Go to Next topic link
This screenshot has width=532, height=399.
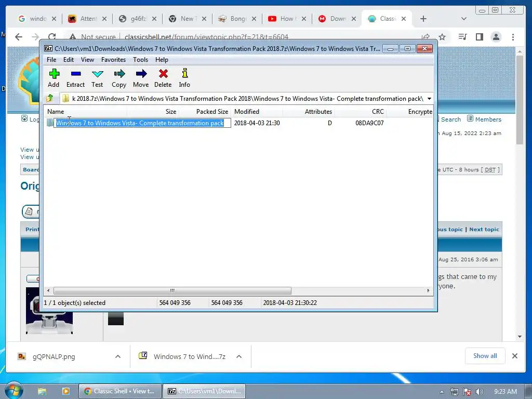pos(484,229)
